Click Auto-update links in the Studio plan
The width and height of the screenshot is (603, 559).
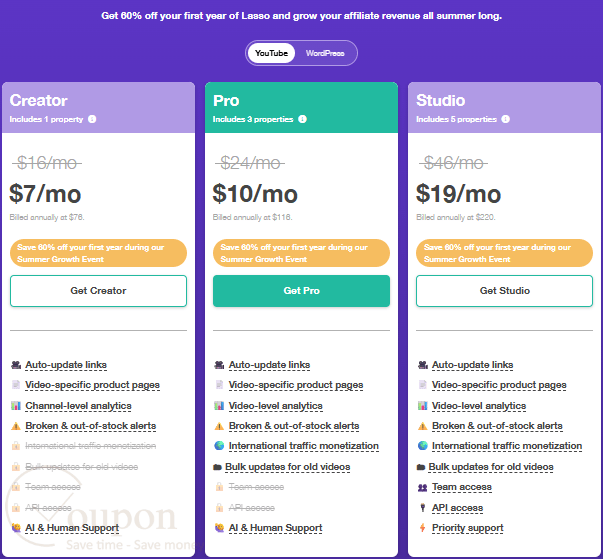pyautogui.click(x=472, y=365)
